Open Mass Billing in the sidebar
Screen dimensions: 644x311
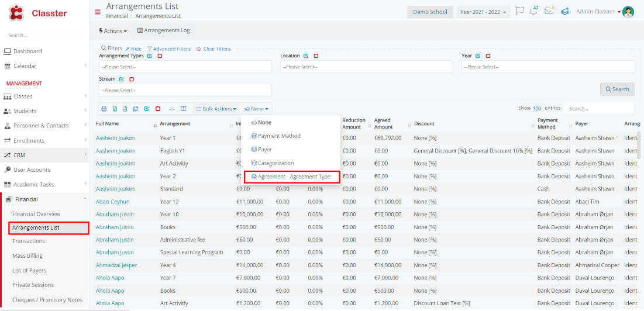[x=27, y=255]
